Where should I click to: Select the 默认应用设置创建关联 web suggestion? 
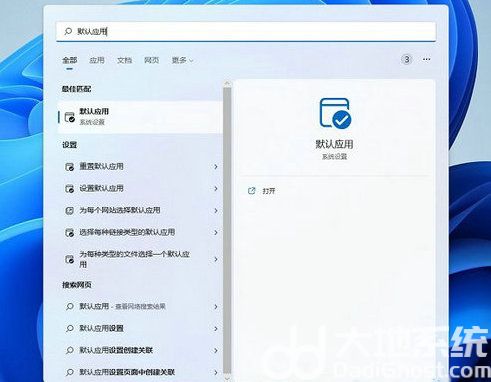tap(140, 350)
